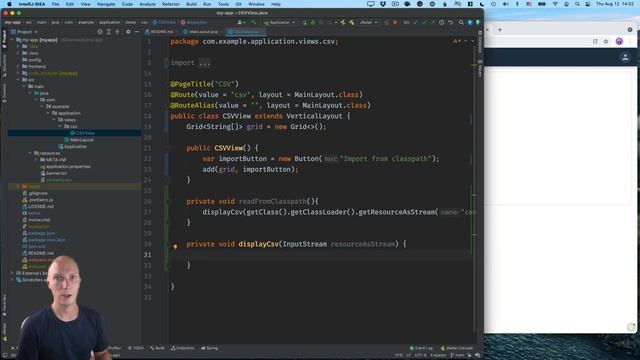Open the Wi-Fi status menu
640x360 pixels.
pos(555,4)
